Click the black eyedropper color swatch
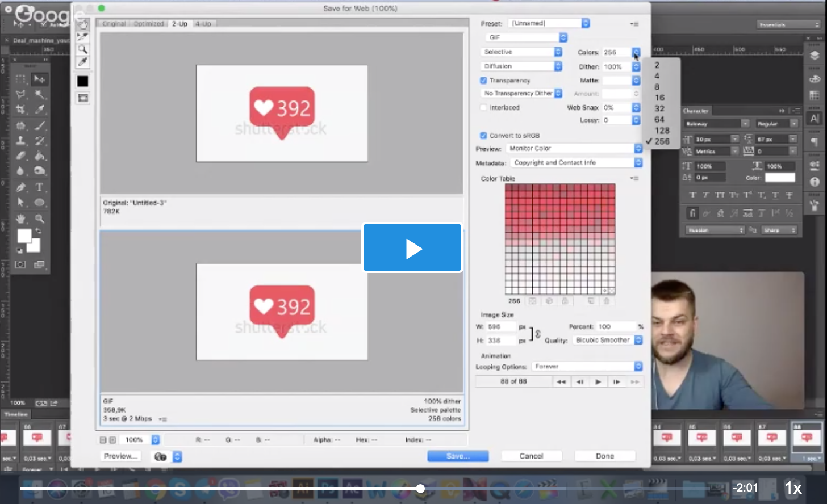The width and height of the screenshot is (827, 504). [83, 81]
